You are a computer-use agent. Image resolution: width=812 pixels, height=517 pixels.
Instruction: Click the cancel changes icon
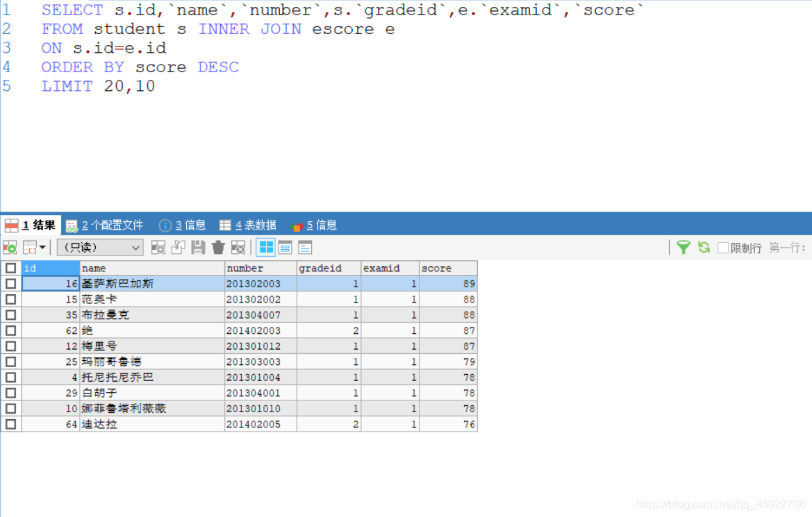point(238,248)
